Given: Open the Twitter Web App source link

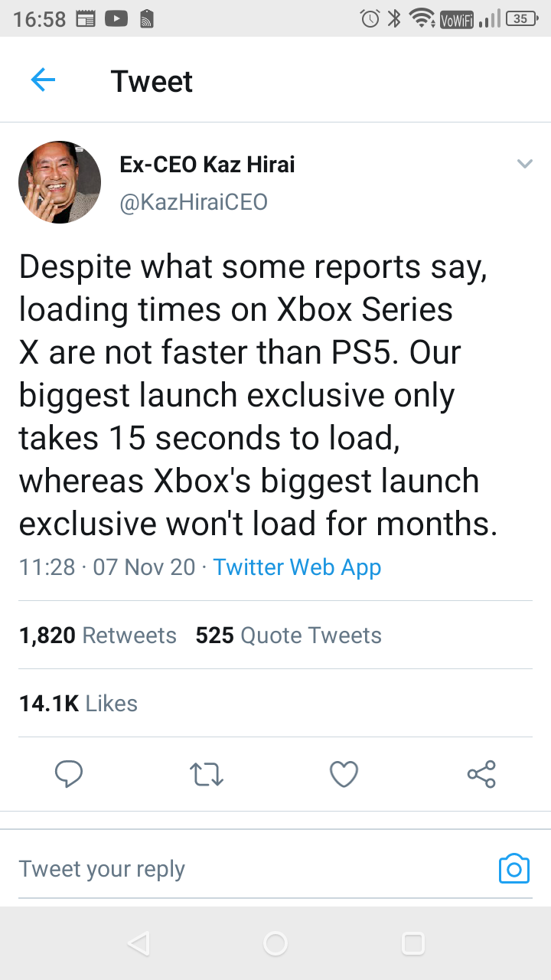Looking at the screenshot, I should tap(297, 567).
